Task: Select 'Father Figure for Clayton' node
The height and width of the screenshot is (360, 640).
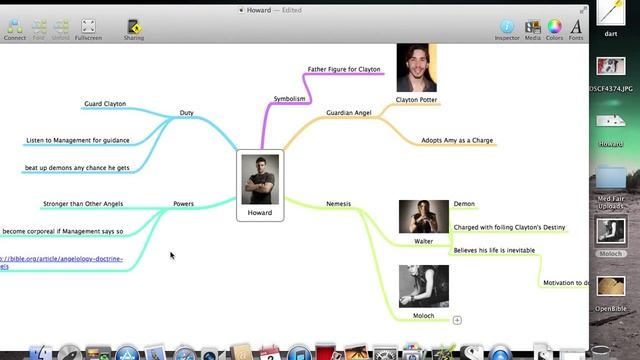Action: (x=344, y=69)
